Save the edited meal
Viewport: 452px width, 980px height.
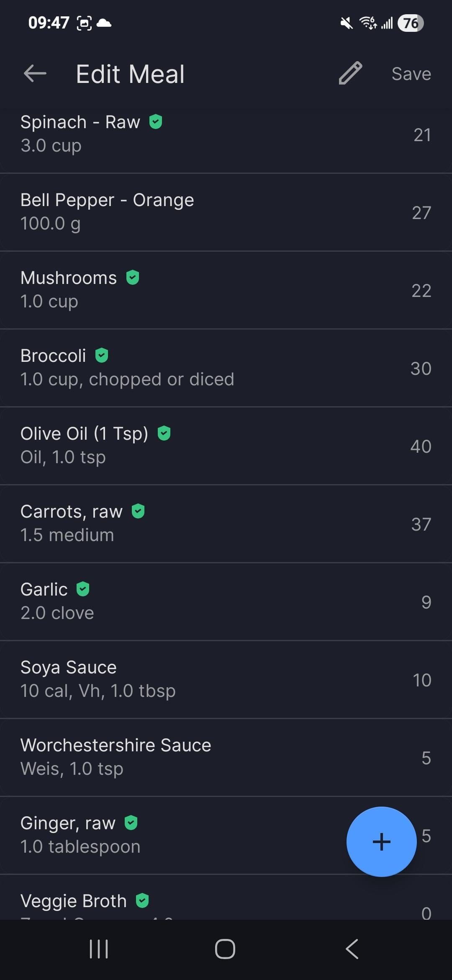[x=411, y=74]
